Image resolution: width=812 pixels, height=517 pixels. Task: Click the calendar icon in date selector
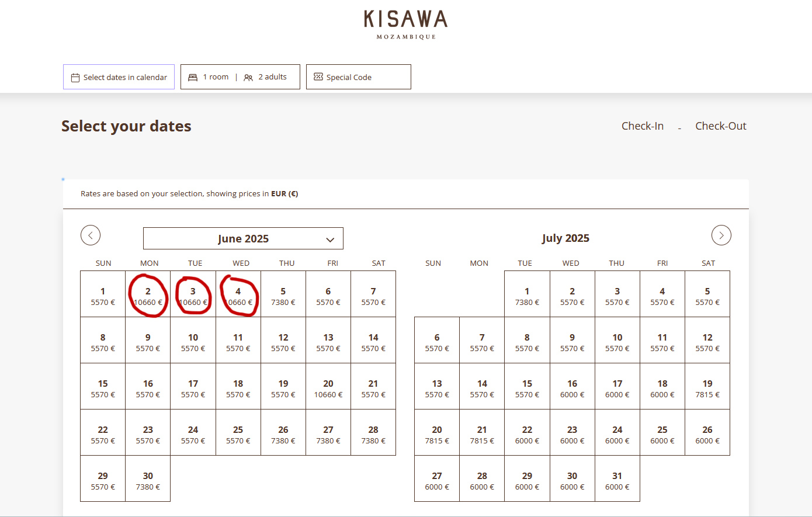tap(75, 78)
